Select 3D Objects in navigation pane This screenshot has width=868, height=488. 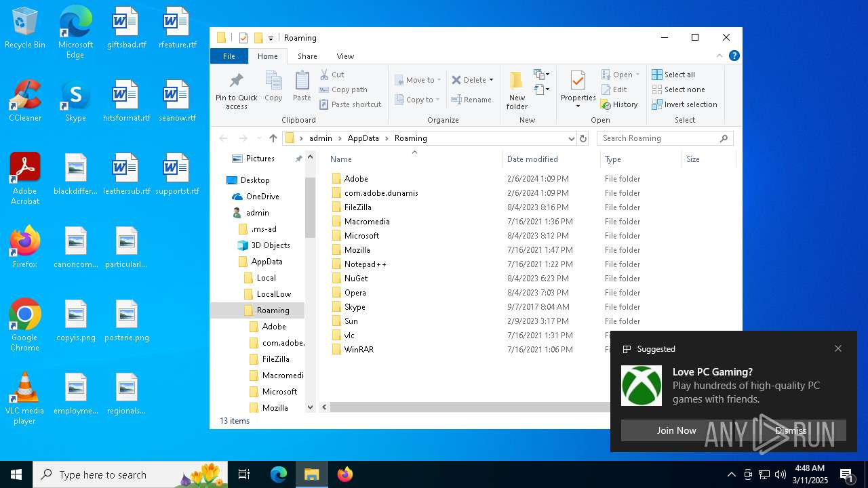270,245
